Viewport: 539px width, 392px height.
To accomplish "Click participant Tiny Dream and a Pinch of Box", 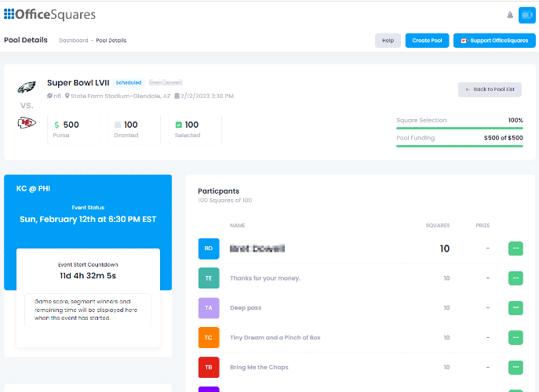I will [x=275, y=338].
